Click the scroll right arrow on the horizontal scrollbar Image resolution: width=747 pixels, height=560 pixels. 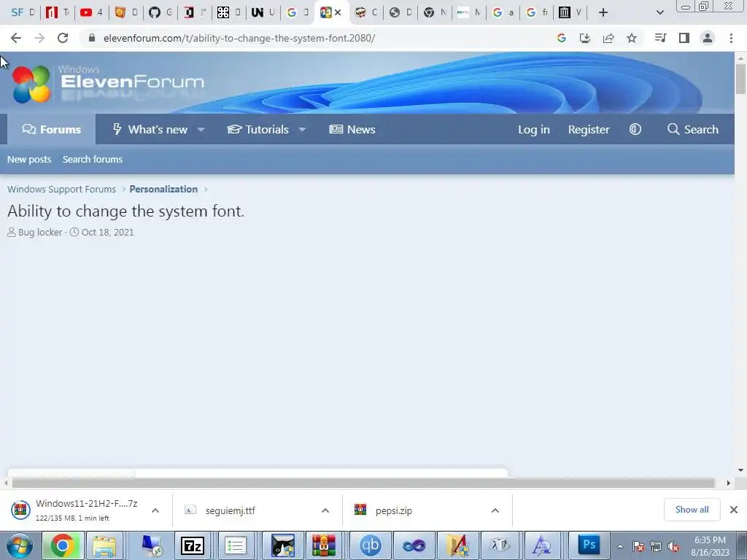(729, 483)
